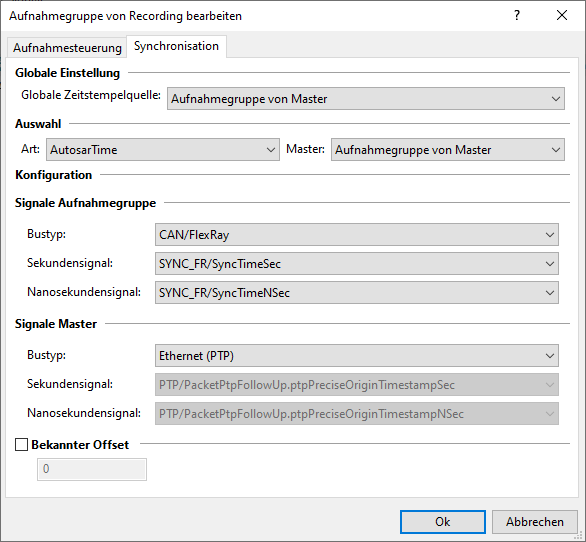Click the help question mark icon
Screen dimensions: 586x542
pos(517,15)
